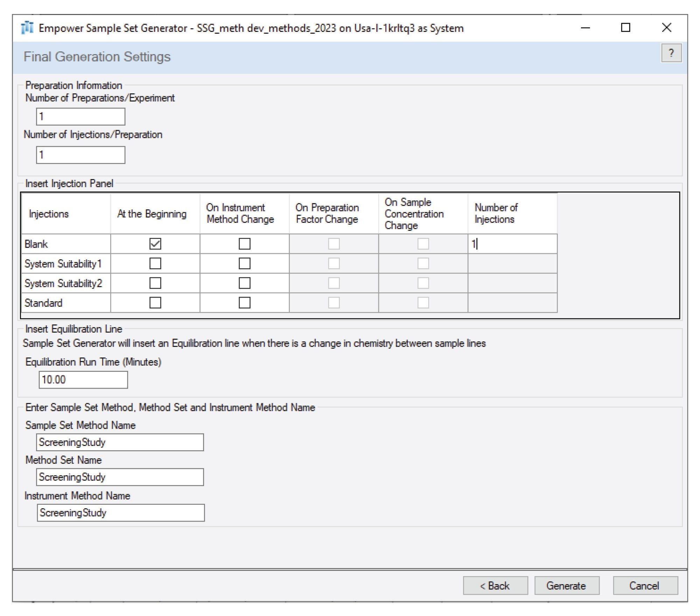The height and width of the screenshot is (616, 700).
Task: Click Instrument Method Name field
Action: (121, 513)
